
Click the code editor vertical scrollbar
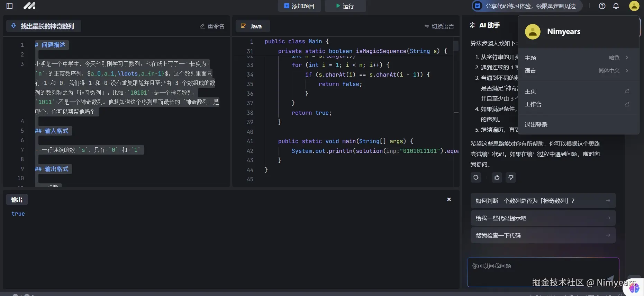[456, 46]
